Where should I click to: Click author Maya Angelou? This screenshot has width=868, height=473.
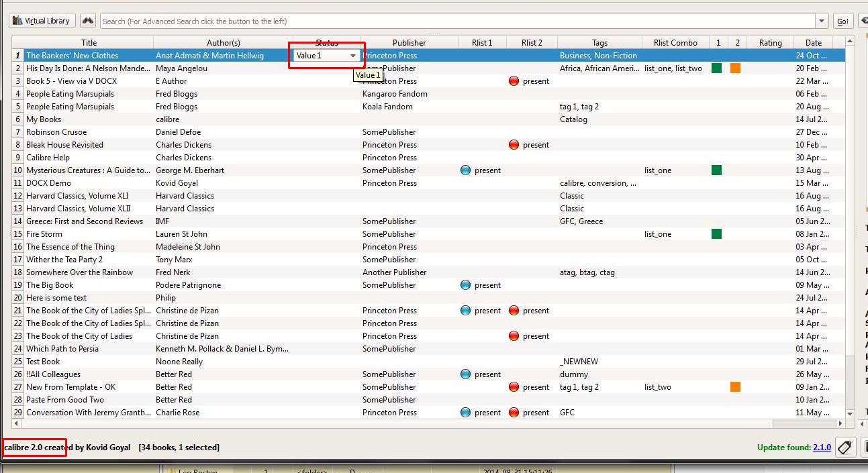point(181,68)
